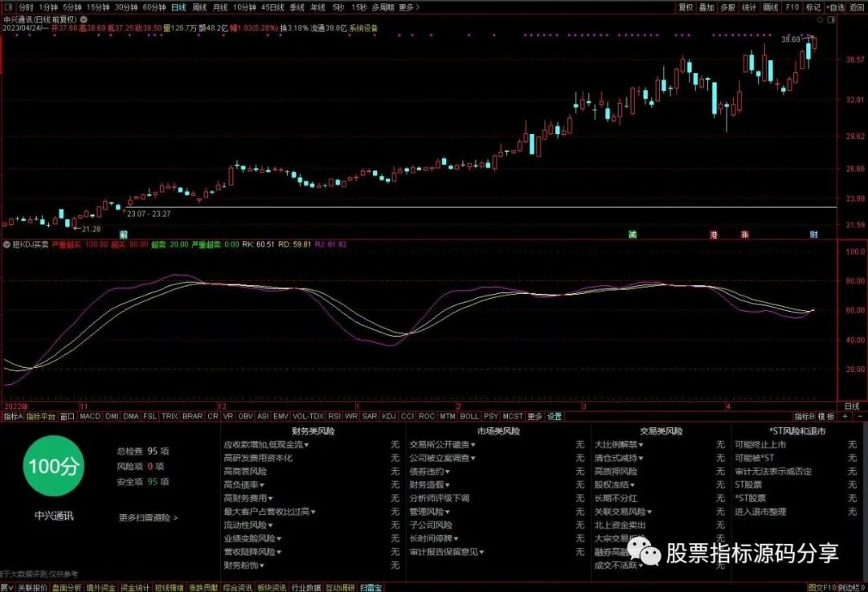This screenshot has height=592, width=868.
Task: Select the MACD indicator
Action: [90, 416]
